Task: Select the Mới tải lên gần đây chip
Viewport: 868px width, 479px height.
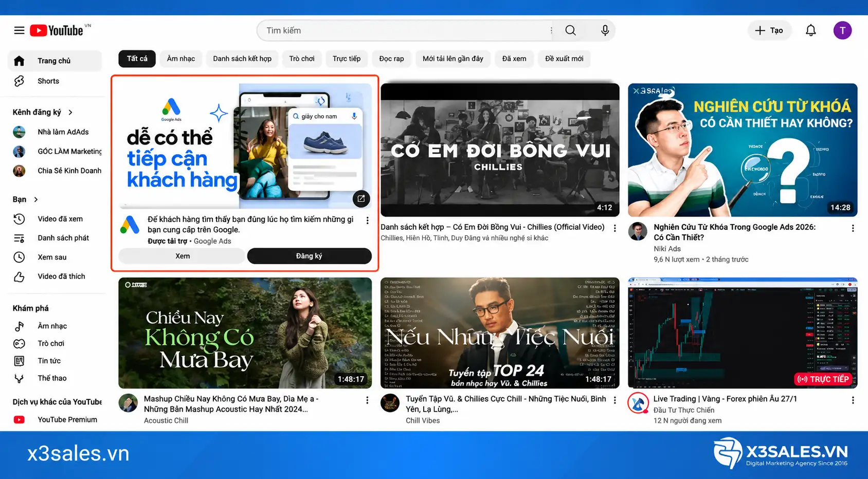Action: point(453,59)
